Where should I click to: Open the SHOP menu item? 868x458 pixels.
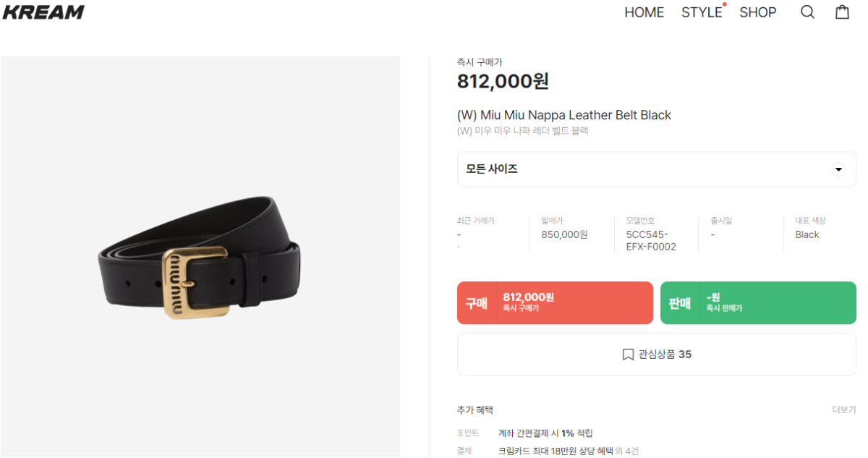point(757,12)
